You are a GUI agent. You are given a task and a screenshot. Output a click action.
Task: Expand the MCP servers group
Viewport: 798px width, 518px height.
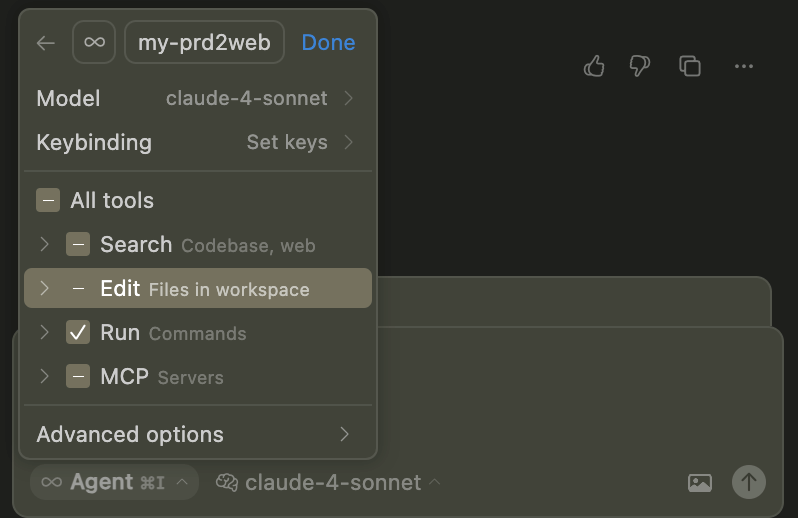click(x=44, y=376)
